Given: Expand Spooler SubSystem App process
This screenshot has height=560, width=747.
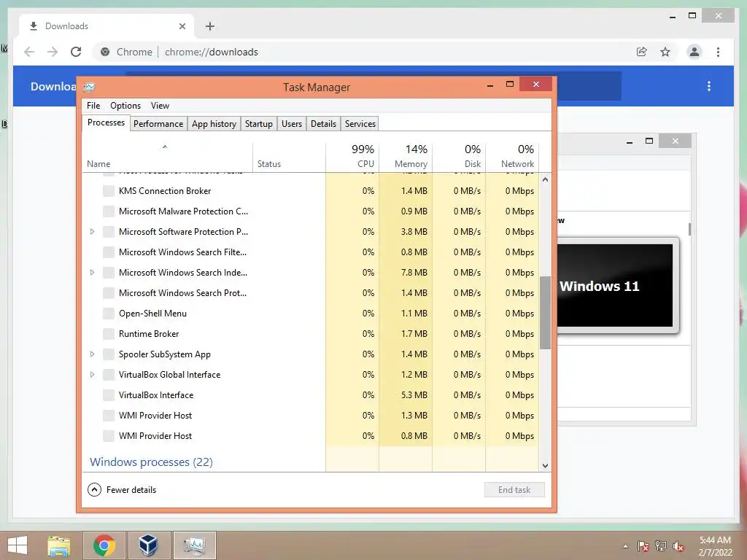Looking at the screenshot, I should tap(93, 354).
